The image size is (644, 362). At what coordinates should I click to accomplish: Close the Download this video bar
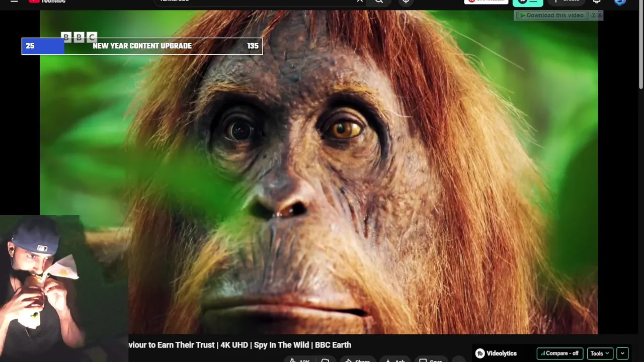599,15
